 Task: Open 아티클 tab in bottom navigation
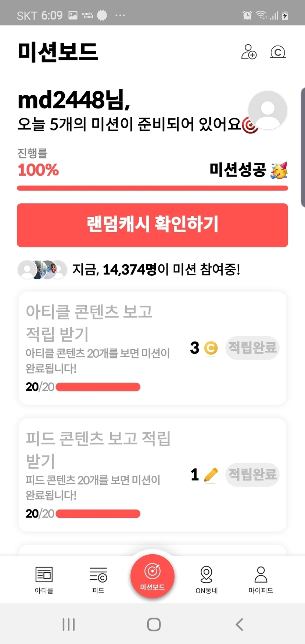[44, 579]
